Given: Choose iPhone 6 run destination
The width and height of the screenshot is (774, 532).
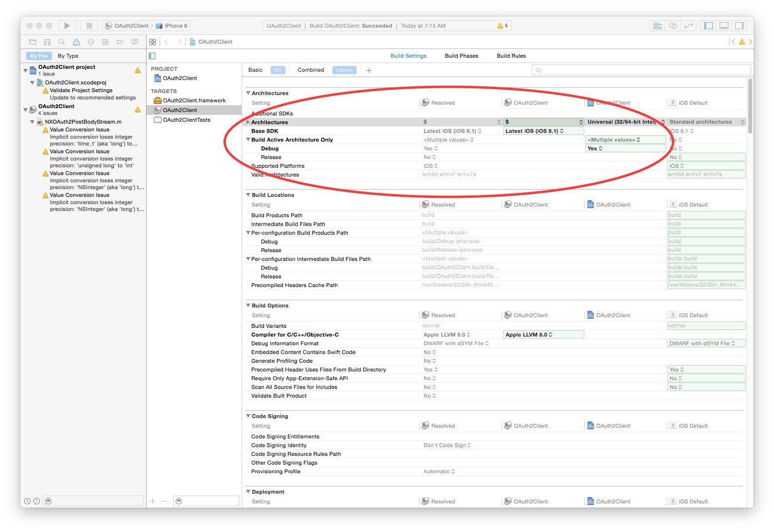Looking at the screenshot, I should [x=172, y=26].
